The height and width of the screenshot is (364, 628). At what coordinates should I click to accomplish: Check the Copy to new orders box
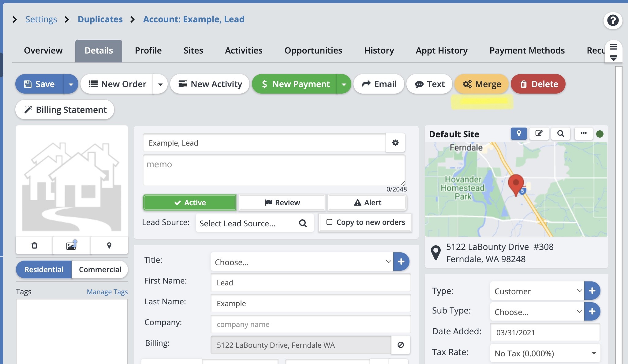(329, 222)
